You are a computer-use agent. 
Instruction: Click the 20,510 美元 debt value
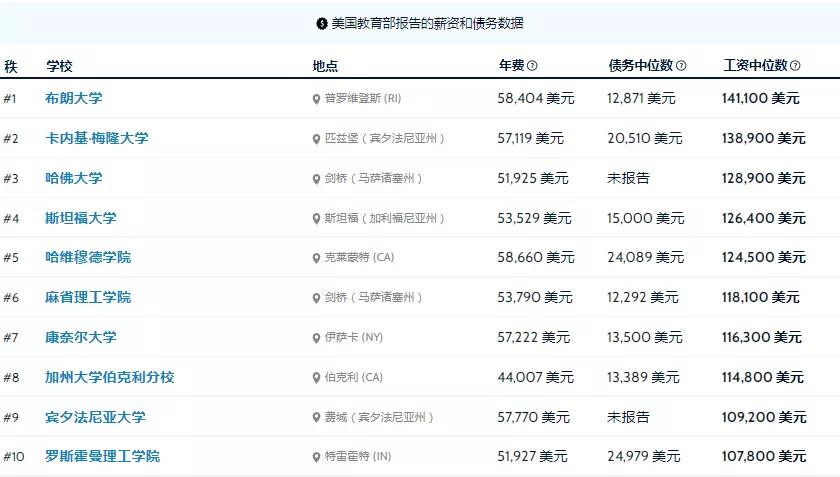point(644,138)
